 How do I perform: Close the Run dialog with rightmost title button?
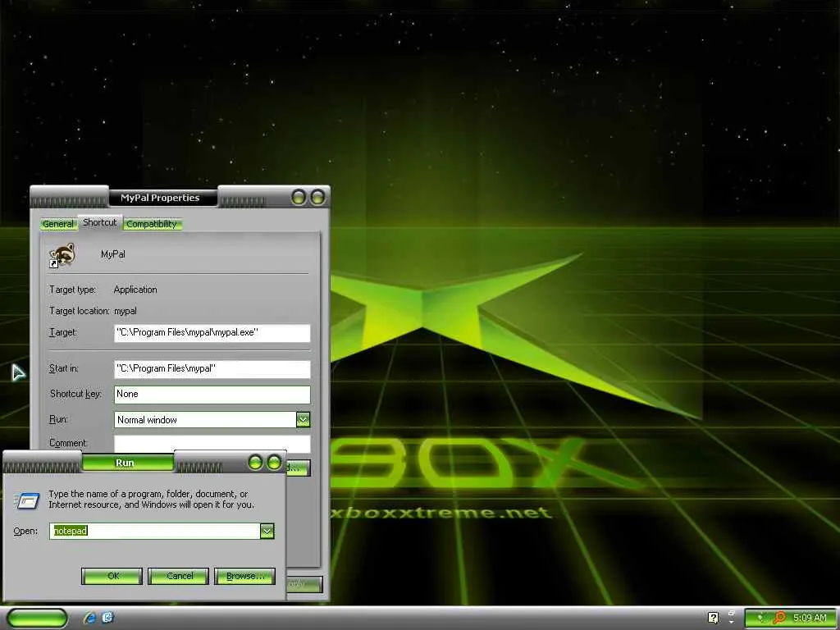[x=274, y=463]
